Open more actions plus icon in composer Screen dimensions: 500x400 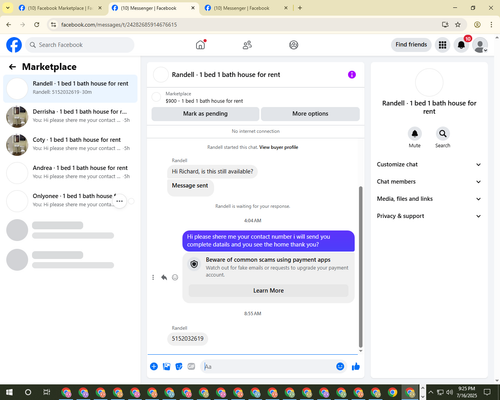click(154, 367)
